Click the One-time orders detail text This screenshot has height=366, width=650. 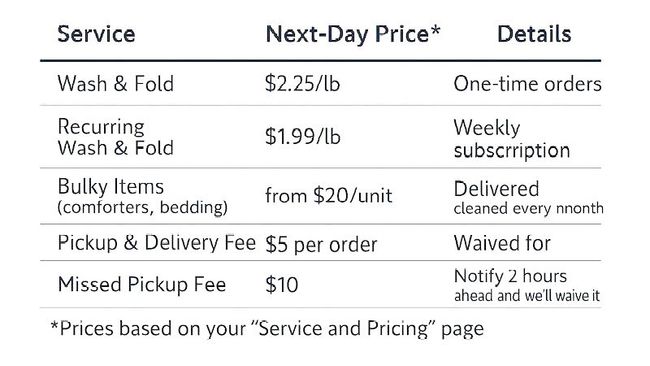(x=527, y=84)
